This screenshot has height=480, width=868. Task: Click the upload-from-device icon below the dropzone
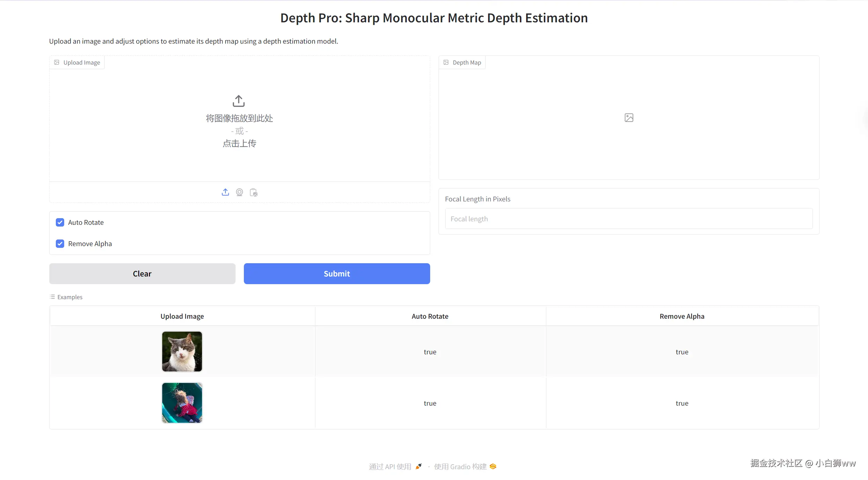[225, 192]
